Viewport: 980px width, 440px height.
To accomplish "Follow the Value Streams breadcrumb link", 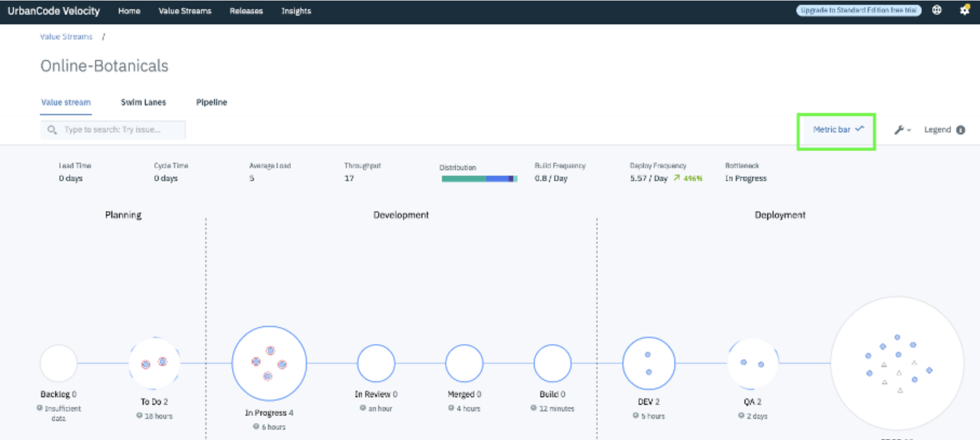I will click(x=66, y=37).
